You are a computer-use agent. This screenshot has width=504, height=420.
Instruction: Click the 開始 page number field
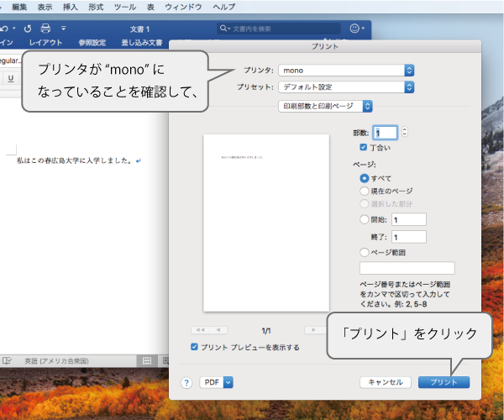coord(409,220)
